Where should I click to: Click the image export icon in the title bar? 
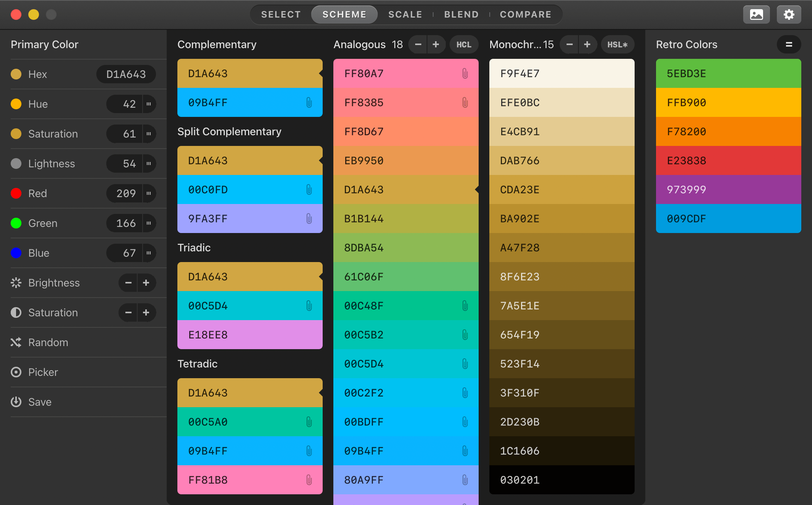(756, 15)
